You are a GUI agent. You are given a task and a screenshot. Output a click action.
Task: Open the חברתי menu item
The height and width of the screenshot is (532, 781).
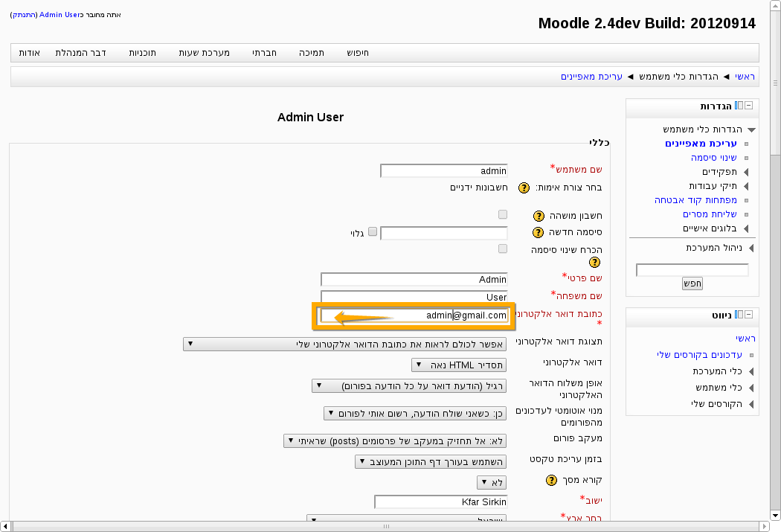[x=265, y=53]
